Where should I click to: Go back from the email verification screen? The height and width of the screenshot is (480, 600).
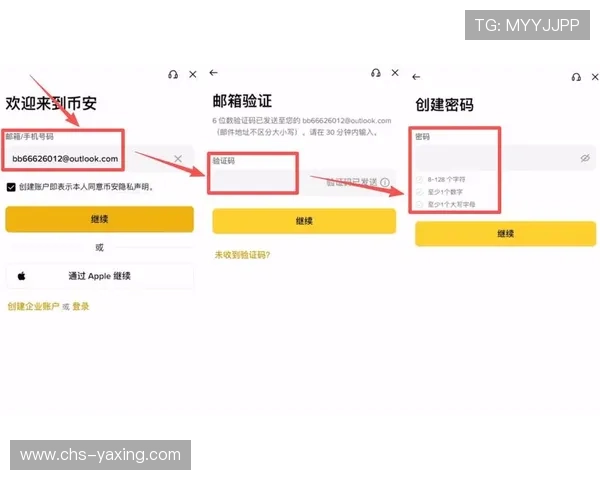click(214, 73)
